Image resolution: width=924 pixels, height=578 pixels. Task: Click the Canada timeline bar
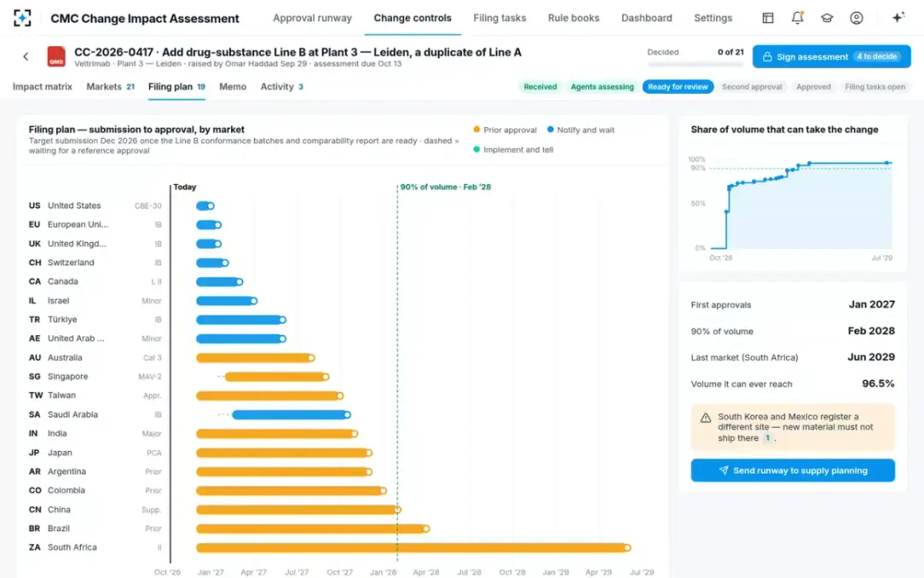219,282
